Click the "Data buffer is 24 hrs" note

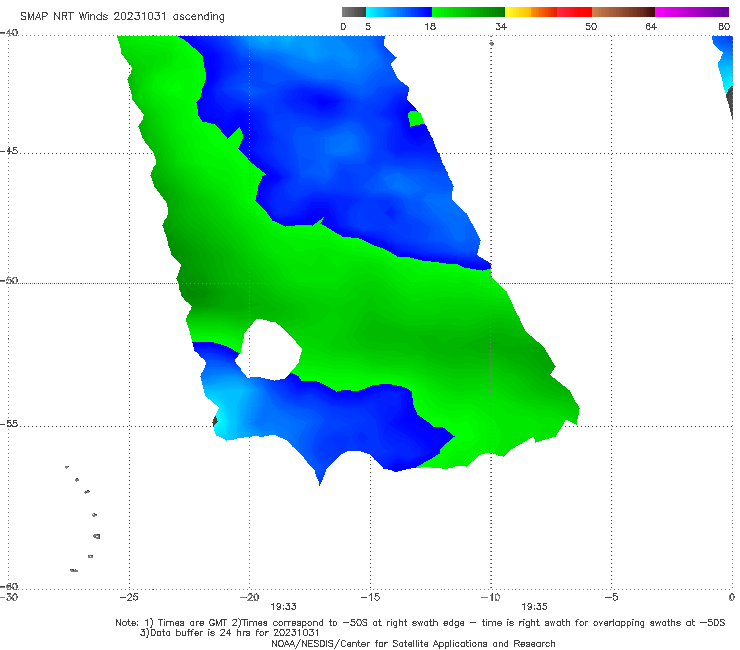click(x=229, y=633)
